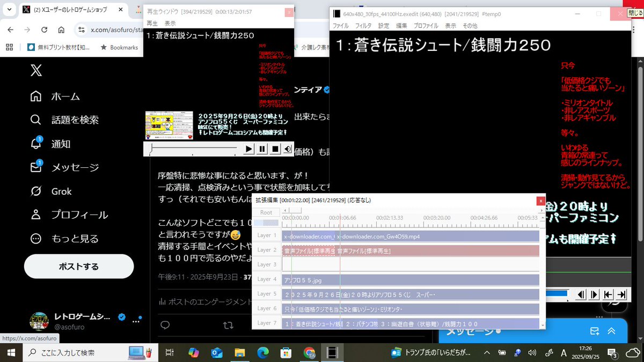
Task: Open 通知 notifications in the X sidebar
Action: pyautogui.click(x=50, y=144)
